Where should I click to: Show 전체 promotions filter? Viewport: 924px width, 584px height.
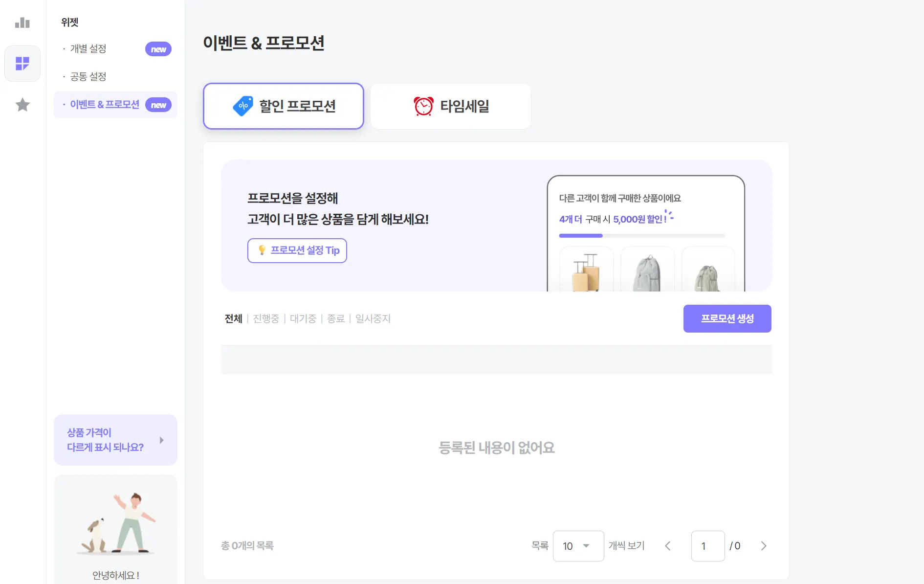coord(234,319)
